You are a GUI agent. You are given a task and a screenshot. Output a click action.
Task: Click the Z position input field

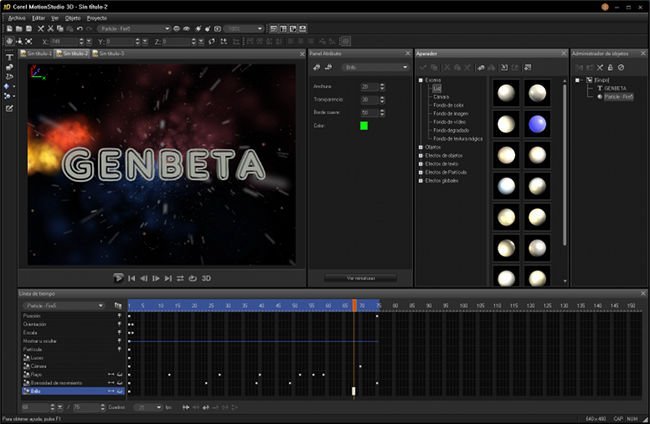pyautogui.click(x=176, y=41)
